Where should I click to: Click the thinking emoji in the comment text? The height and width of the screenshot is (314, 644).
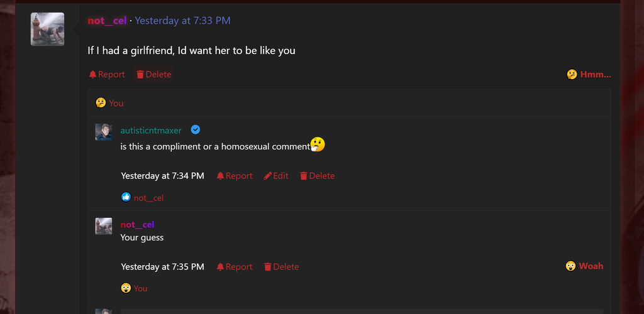(x=318, y=144)
